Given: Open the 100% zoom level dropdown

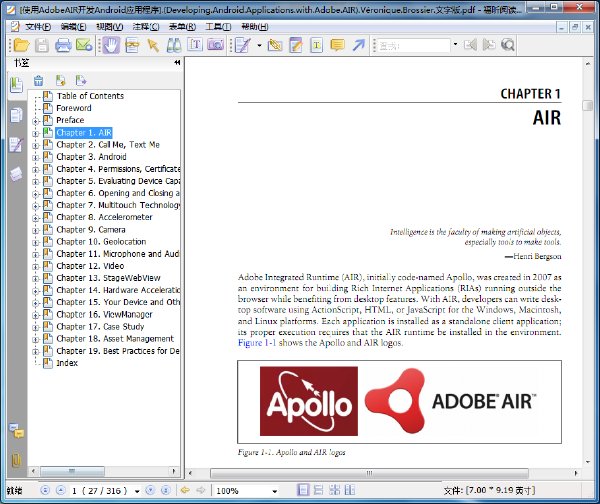Looking at the screenshot, I should tap(274, 491).
